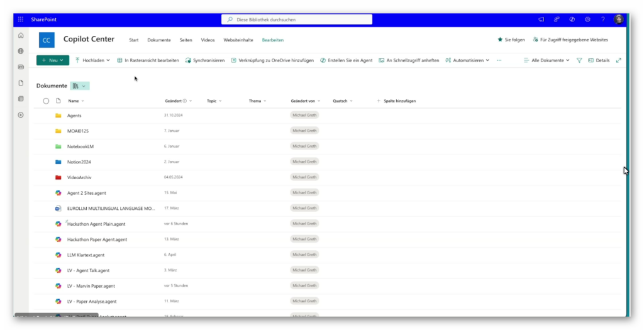The image size is (644, 330).
Task: Open the help question mark icon
Action: [x=603, y=19]
